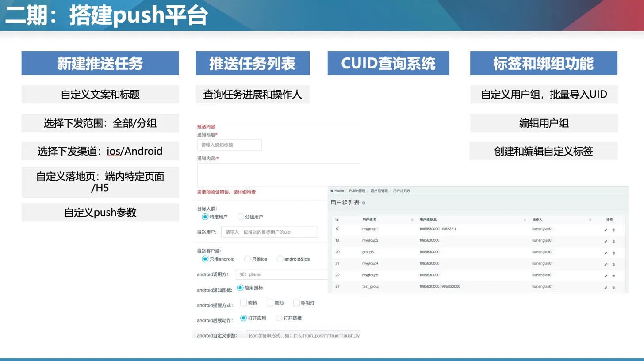Click the 自定义push参数 box
This screenshot has height=361, width=644.
[x=100, y=213]
